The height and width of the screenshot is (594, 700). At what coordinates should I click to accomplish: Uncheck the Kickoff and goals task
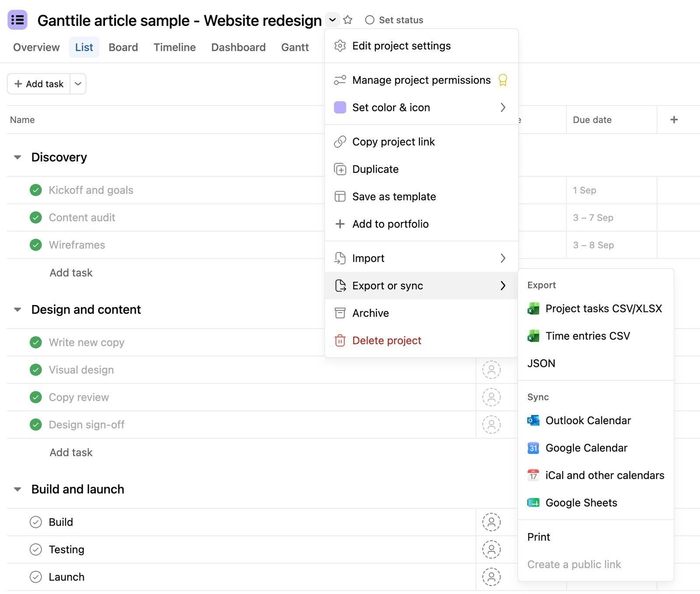[35, 190]
